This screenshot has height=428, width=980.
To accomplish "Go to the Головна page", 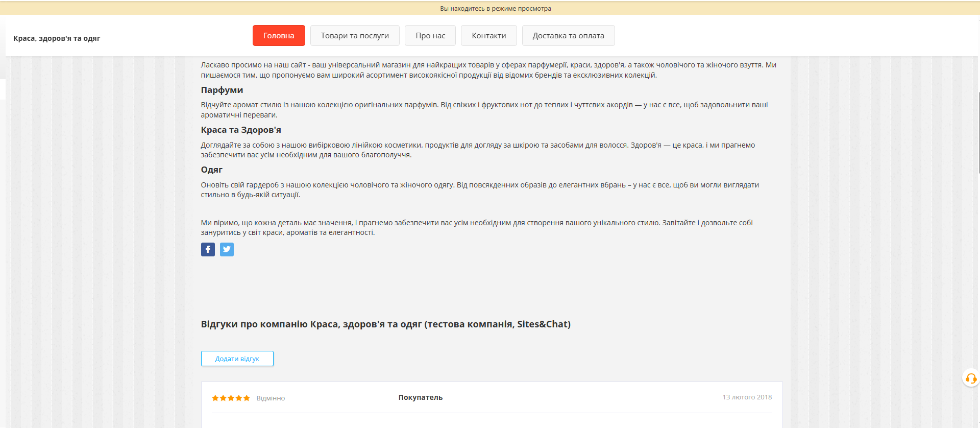I will pos(279,36).
